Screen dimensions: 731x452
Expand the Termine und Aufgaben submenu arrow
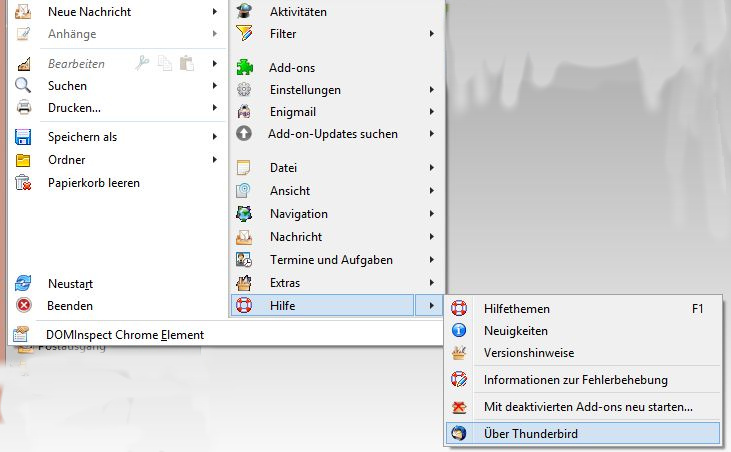point(432,260)
